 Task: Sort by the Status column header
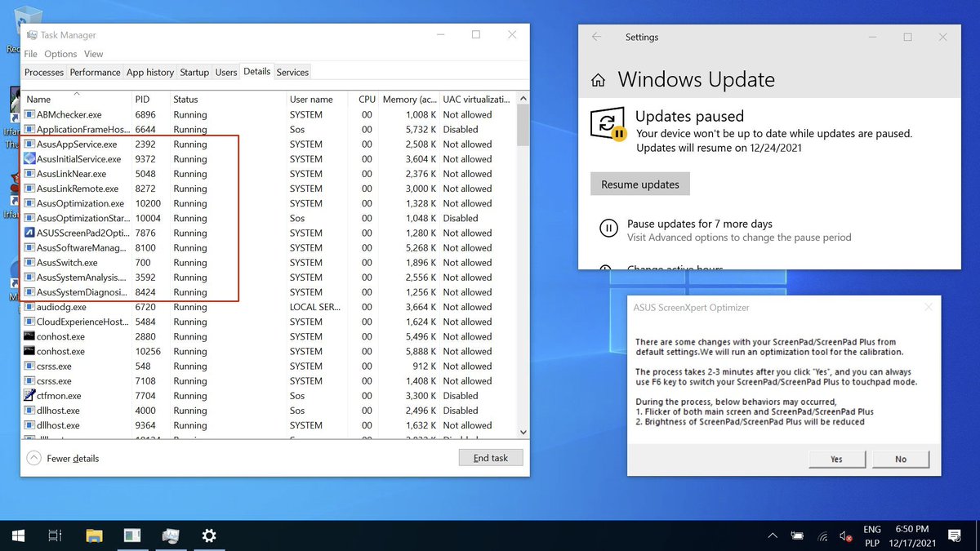point(227,99)
